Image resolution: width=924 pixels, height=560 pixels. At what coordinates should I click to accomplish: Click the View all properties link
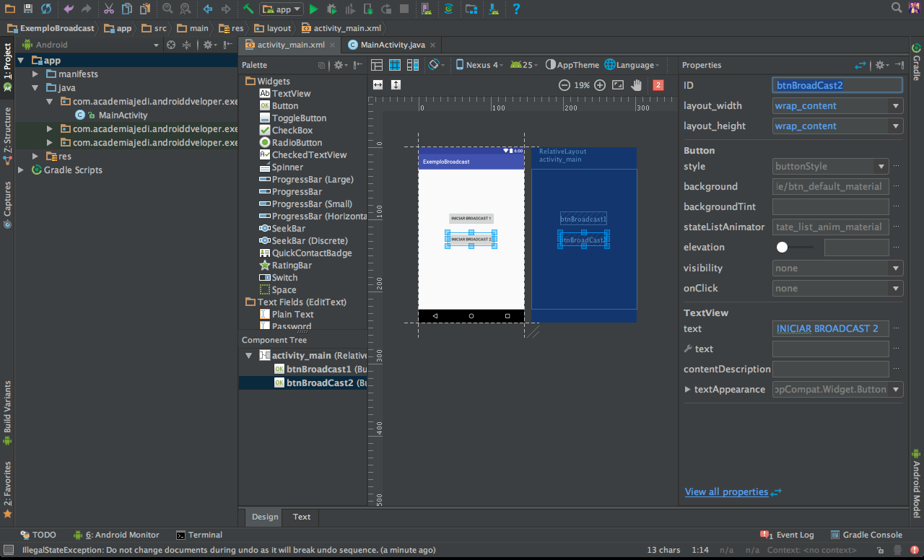click(x=726, y=492)
